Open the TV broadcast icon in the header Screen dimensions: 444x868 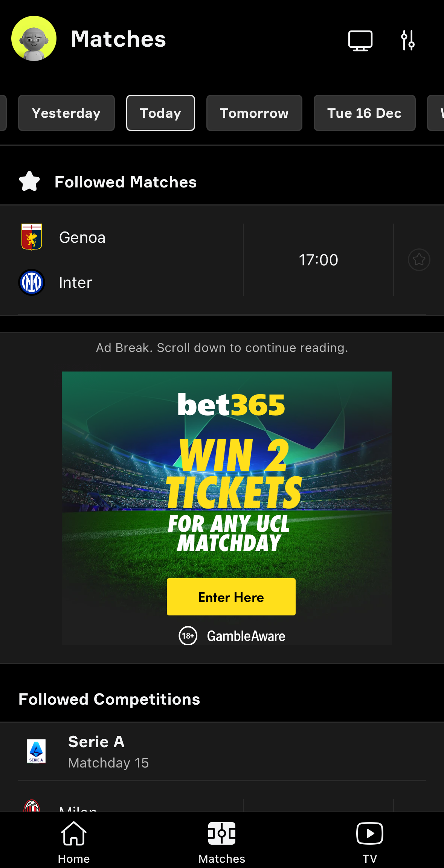pyautogui.click(x=360, y=40)
